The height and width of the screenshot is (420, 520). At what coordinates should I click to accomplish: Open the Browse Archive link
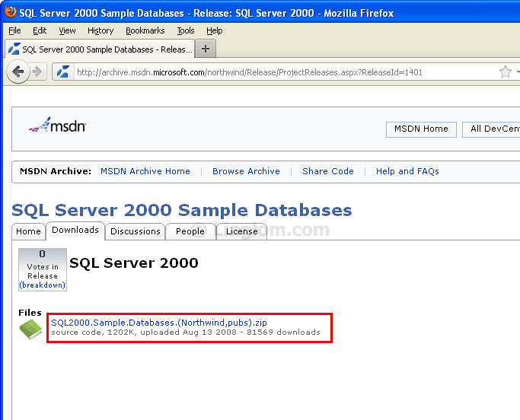pos(246,171)
